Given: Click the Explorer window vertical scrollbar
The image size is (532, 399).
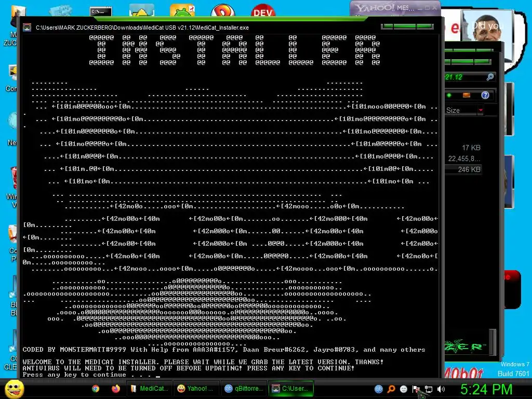Looking at the screenshot, I should pos(493,342).
